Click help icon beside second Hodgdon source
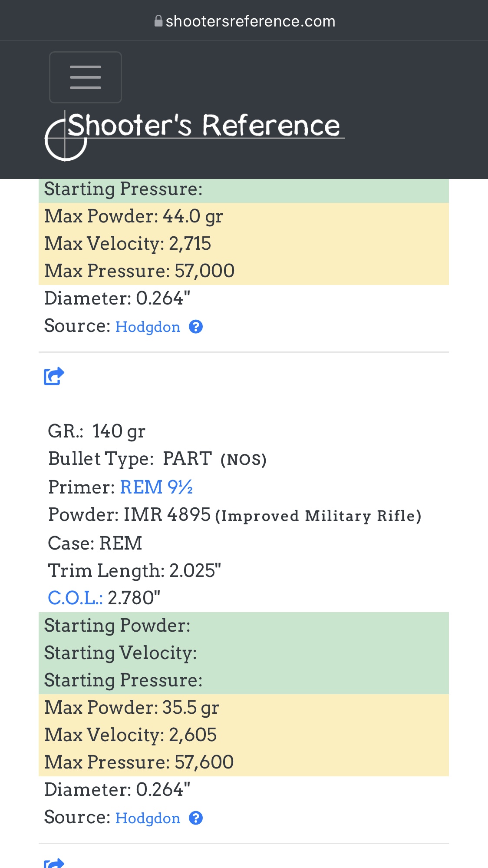The width and height of the screenshot is (488, 868). (196, 818)
